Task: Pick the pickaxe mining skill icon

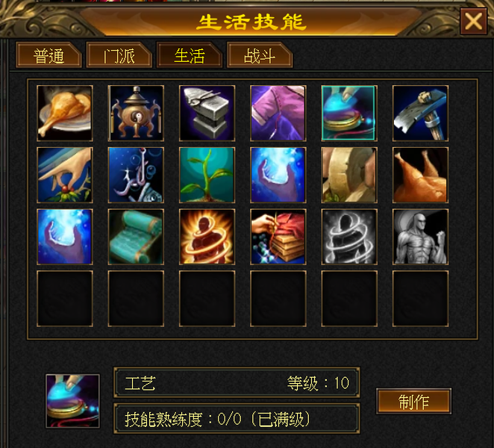Action: 421,113
